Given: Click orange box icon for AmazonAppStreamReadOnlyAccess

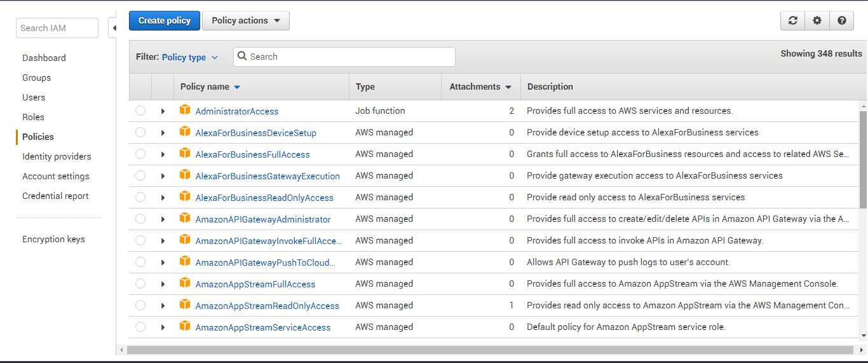Looking at the screenshot, I should coord(185,305).
